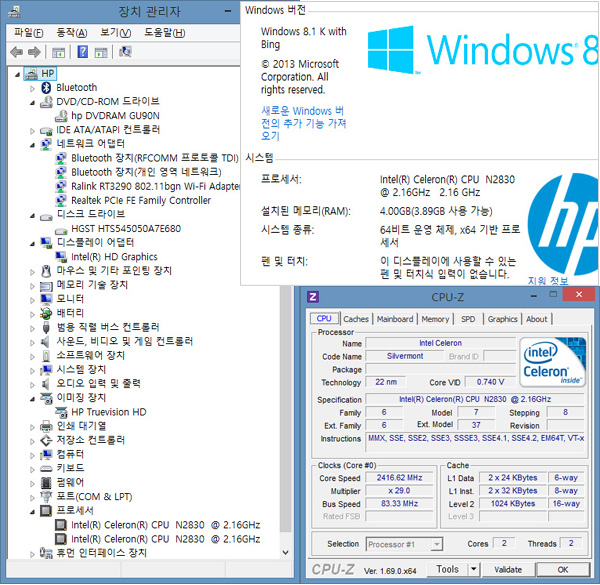Screen dimensions: 600x585
Task: Click the 새로운 Windows 버전의 추가 기능 가져오기 link
Action: [x=304, y=124]
